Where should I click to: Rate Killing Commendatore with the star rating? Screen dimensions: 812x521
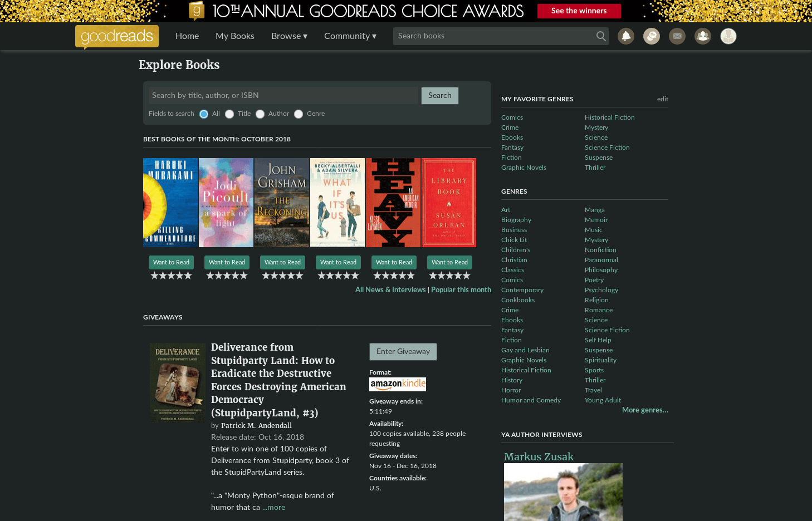tap(171, 276)
